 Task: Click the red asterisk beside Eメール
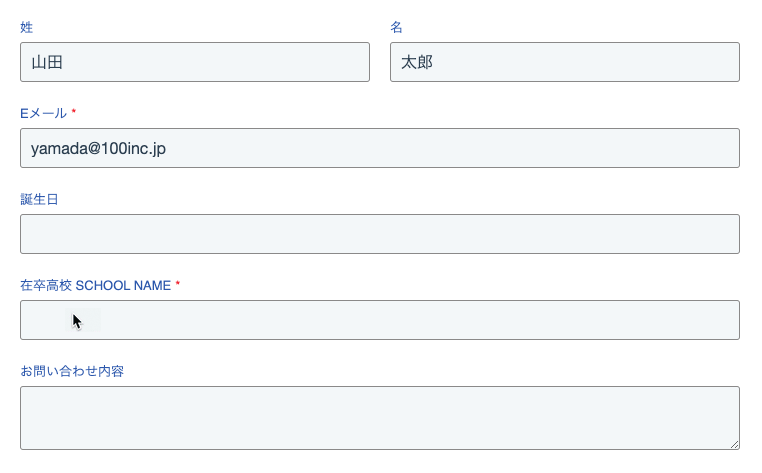74,112
